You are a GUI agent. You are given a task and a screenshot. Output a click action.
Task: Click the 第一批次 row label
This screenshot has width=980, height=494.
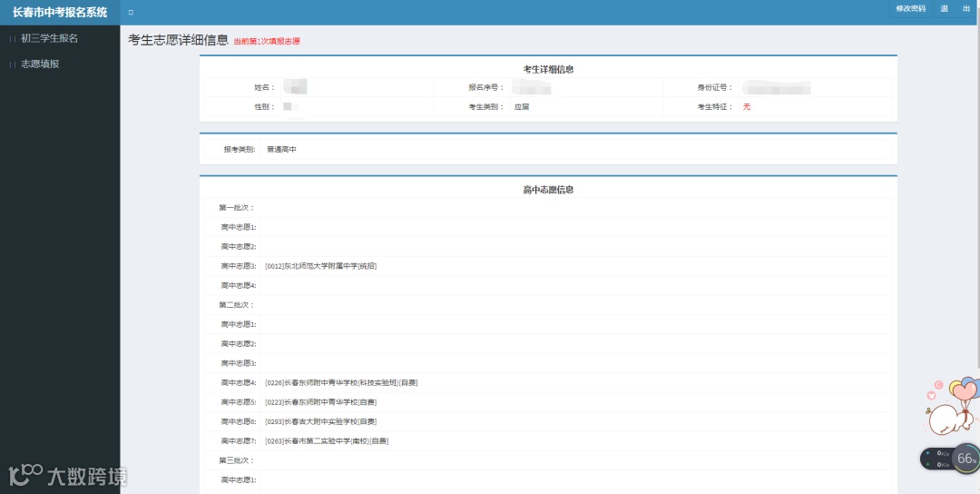(237, 208)
